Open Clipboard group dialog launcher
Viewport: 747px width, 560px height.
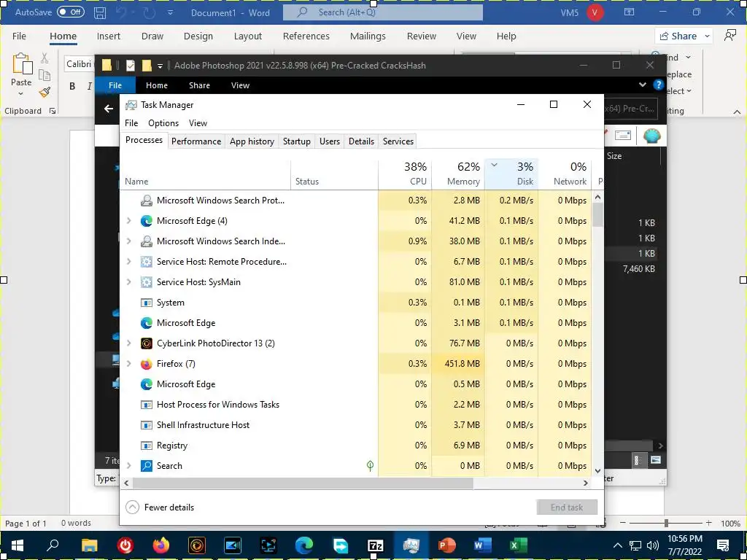pos(53,111)
